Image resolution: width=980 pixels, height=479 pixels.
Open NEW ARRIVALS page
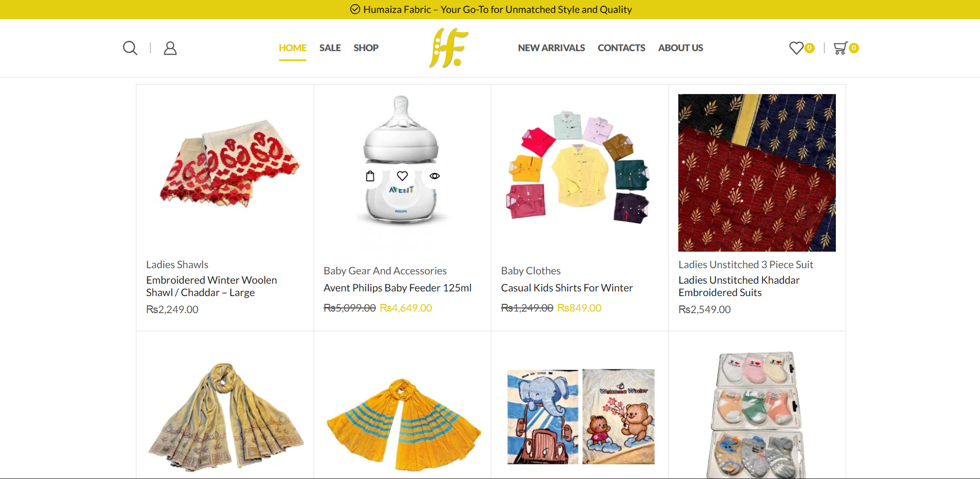click(x=551, y=48)
